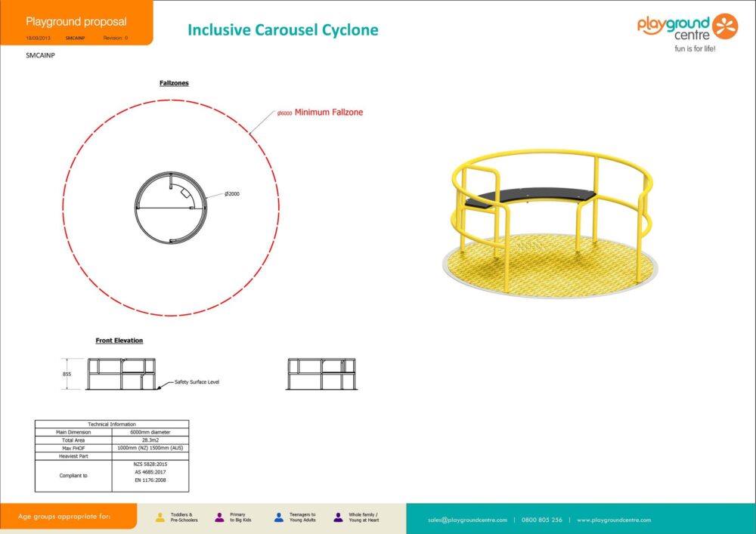This screenshot has width=756, height=534.
Task: Click the carousel top-view plan drawing
Action: [x=171, y=207]
